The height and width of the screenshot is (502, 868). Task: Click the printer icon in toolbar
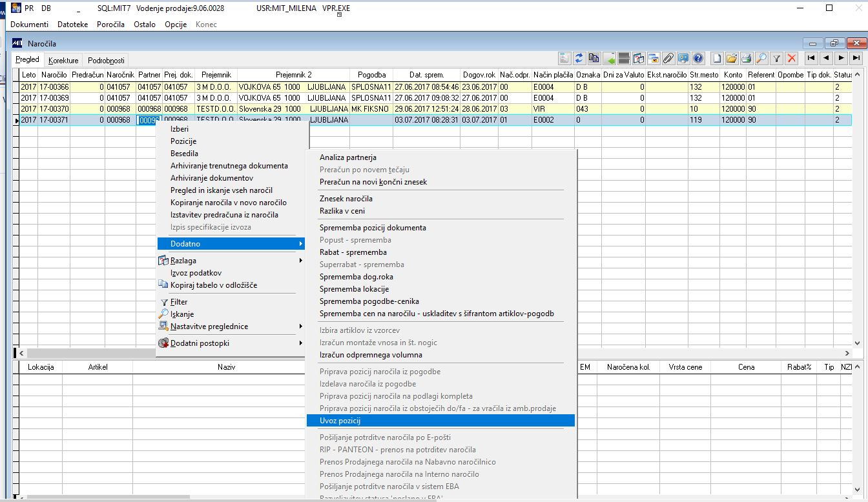click(x=747, y=58)
